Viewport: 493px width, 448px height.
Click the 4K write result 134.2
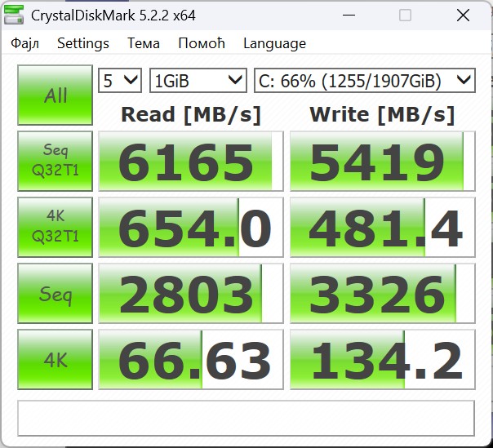pos(382,359)
